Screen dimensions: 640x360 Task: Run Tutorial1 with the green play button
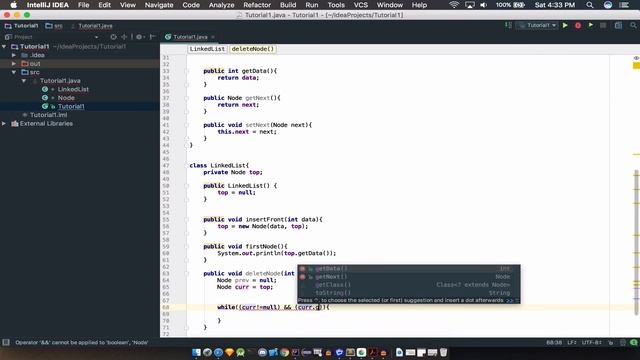565,25
